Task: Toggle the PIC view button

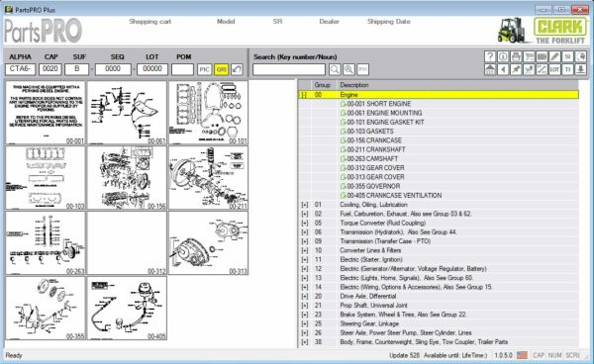Action: [x=204, y=69]
